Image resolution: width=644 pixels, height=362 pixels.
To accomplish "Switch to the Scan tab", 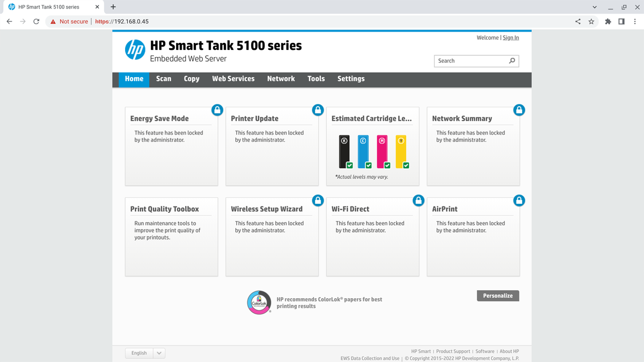I will tap(164, 78).
